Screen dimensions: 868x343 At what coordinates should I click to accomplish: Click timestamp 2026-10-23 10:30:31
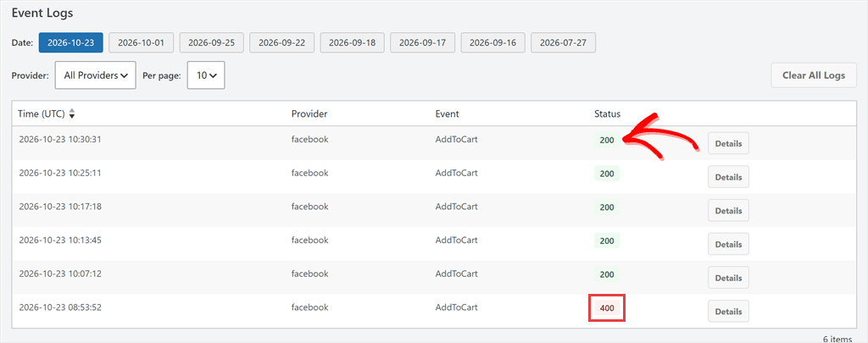click(x=60, y=140)
